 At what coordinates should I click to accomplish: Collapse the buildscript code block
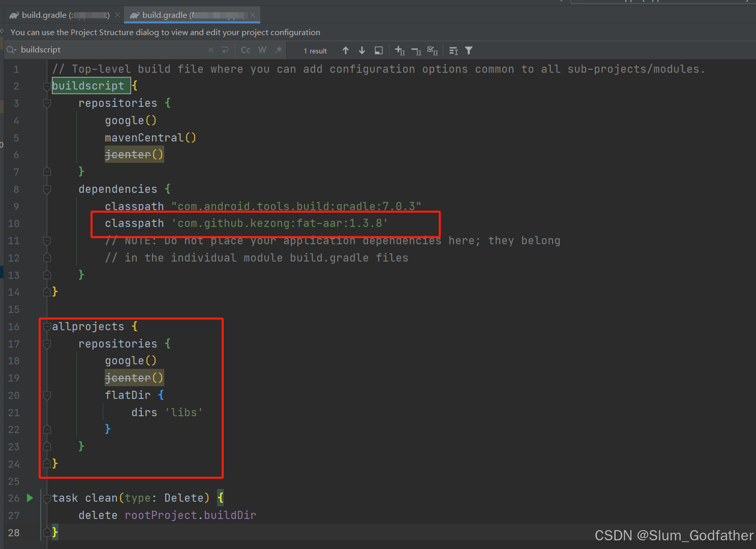point(47,86)
